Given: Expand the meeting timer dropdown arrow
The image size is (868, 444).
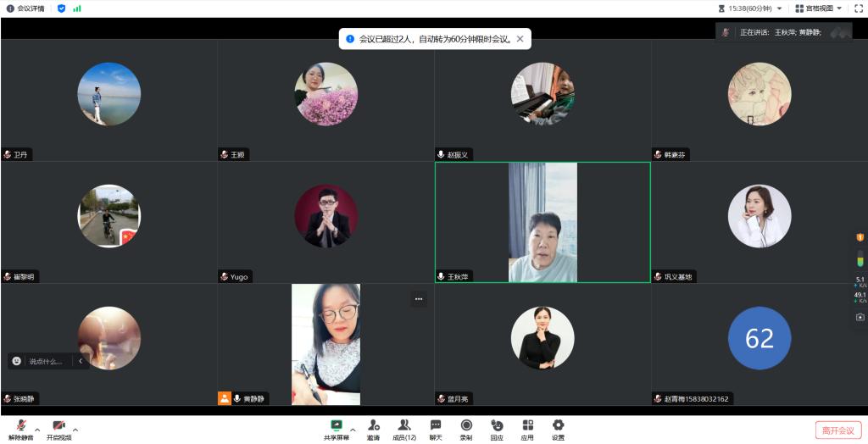Looking at the screenshot, I should [779, 8].
